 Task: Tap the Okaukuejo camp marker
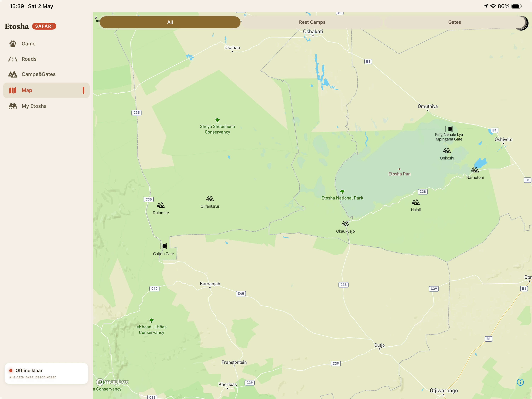[345, 224]
